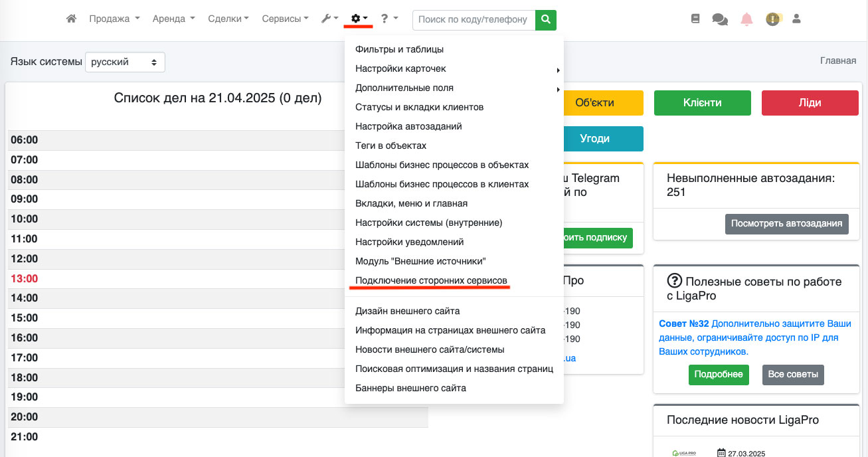This screenshot has width=868, height=457.
Task: Open the question mark help menu
Action: click(389, 19)
